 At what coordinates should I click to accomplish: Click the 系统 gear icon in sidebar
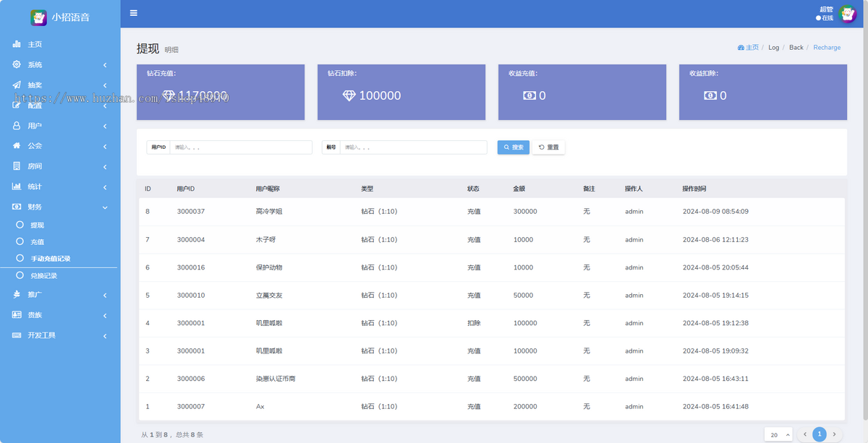click(17, 64)
